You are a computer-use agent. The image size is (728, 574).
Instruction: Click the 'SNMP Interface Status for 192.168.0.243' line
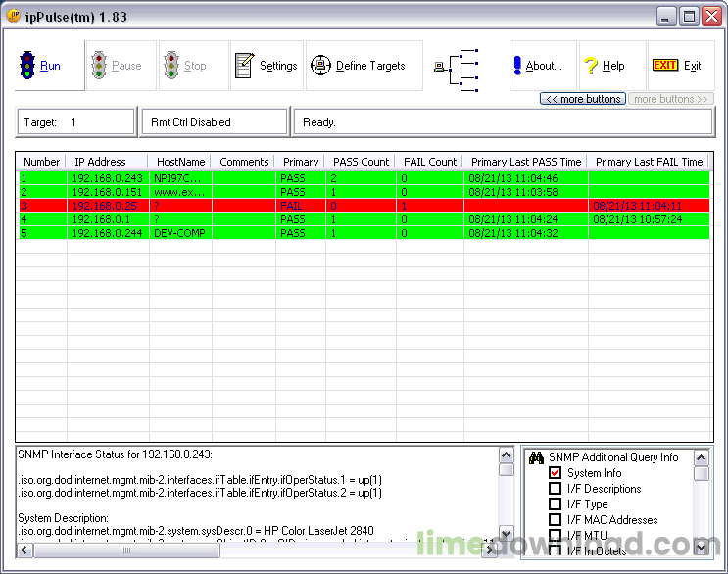click(x=116, y=454)
